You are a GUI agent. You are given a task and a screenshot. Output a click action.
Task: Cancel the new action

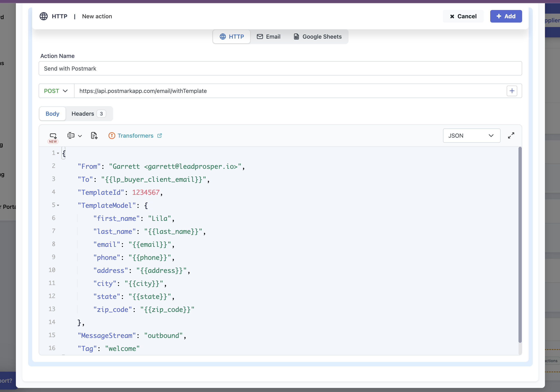pyautogui.click(x=463, y=16)
